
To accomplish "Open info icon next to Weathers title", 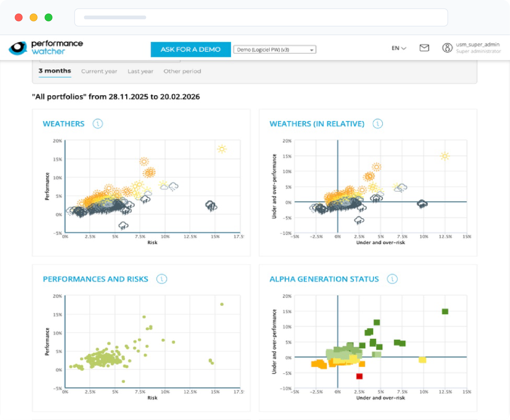I will (x=98, y=124).
